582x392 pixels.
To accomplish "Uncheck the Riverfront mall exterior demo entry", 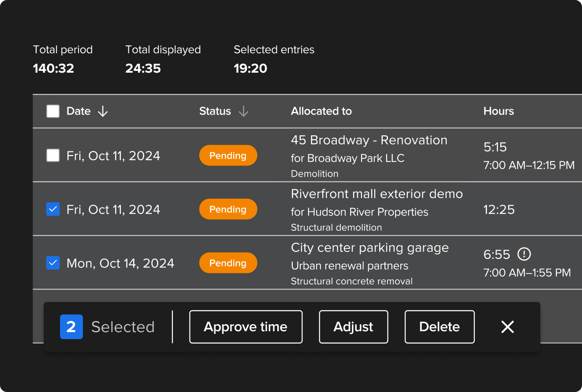I will point(52,209).
